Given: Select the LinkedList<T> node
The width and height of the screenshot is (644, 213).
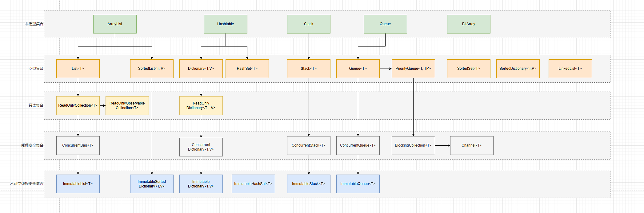Looking at the screenshot, I should coord(570,69).
